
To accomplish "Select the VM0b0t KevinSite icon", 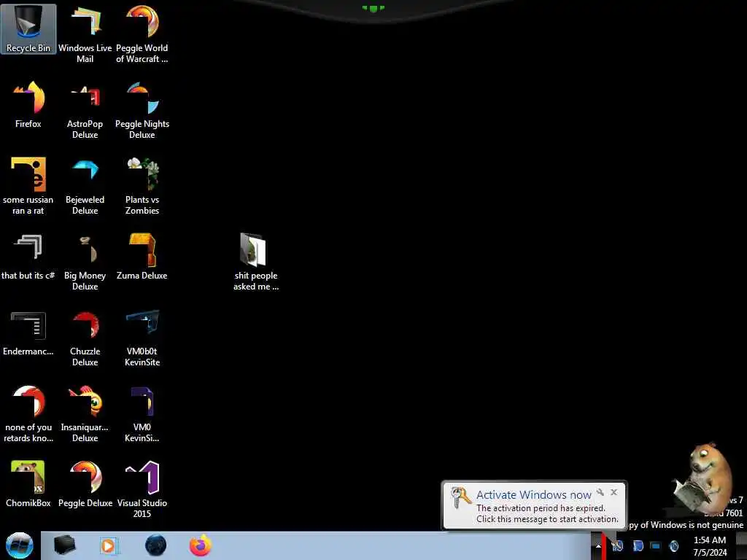I will click(x=142, y=338).
